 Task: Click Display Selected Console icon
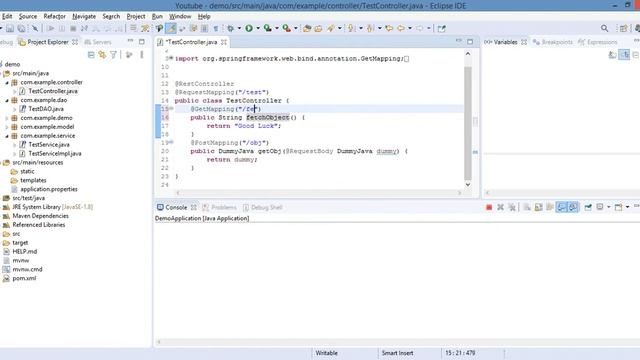pyautogui.click(x=600, y=207)
